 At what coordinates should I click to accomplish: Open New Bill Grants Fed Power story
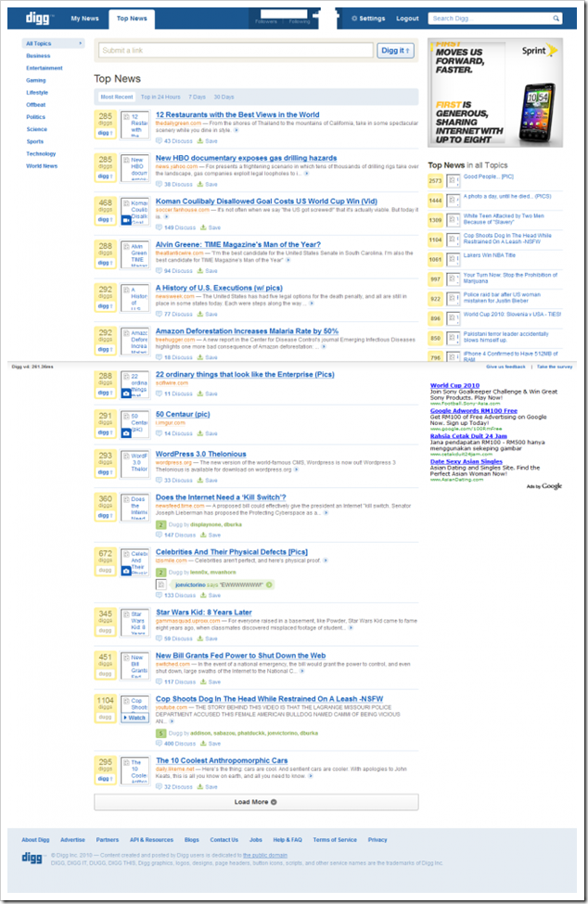[x=241, y=655]
